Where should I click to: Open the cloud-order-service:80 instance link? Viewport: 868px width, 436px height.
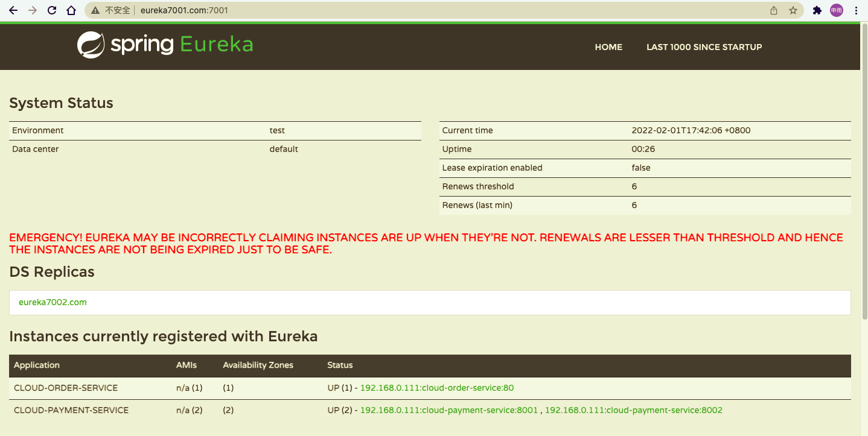[437, 388]
